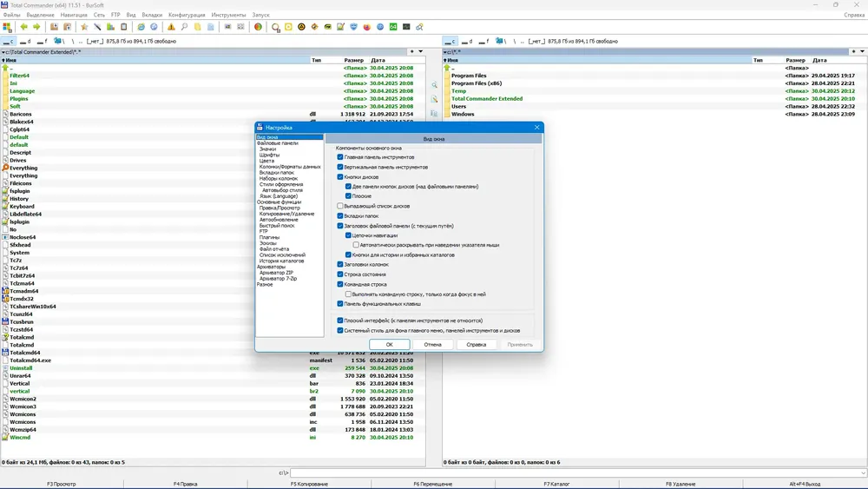Click the 'Отмена' button
Image resolution: width=868 pixels, height=489 pixels.
tap(433, 345)
